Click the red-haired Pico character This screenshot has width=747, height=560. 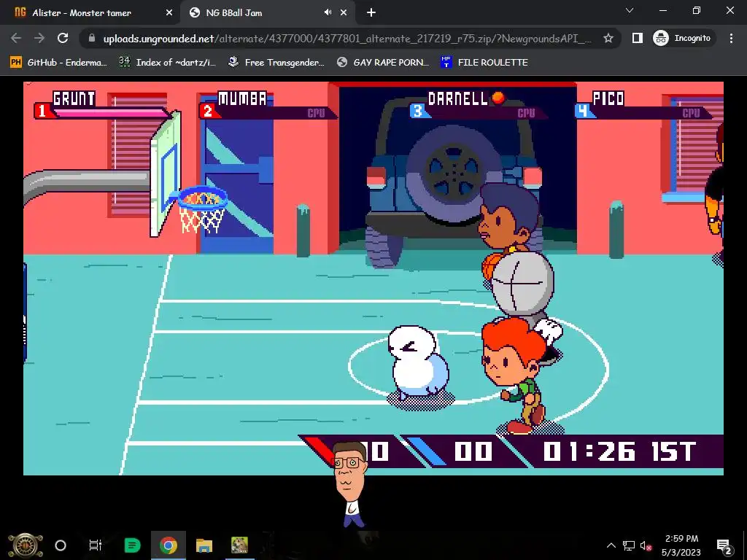click(516, 375)
